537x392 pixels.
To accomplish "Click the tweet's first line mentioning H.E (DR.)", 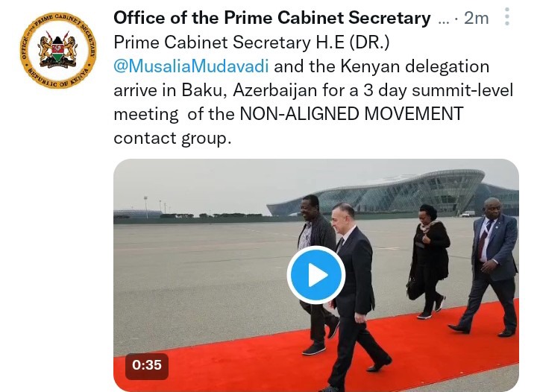I will point(251,42).
